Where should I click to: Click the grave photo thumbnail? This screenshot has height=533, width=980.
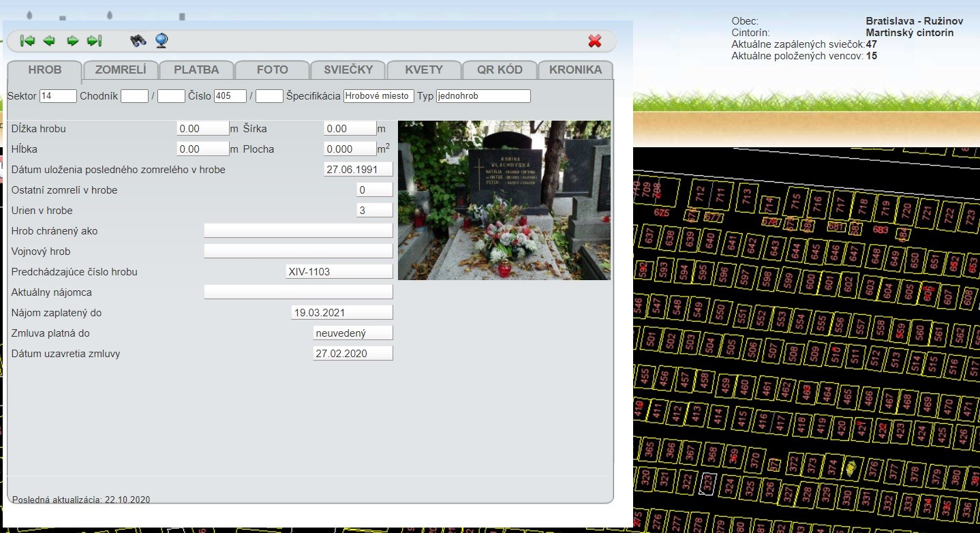coord(504,200)
